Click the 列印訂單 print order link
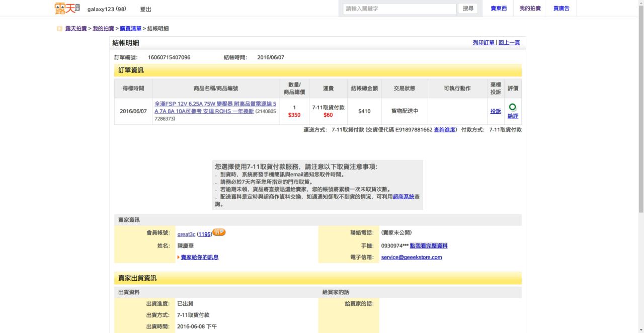The height and width of the screenshot is (333, 644). 484,43
